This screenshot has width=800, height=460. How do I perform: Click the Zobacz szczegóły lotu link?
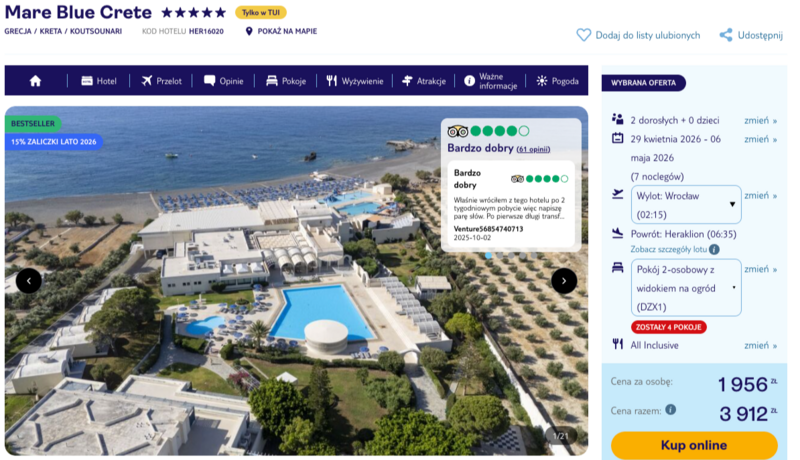pos(668,249)
